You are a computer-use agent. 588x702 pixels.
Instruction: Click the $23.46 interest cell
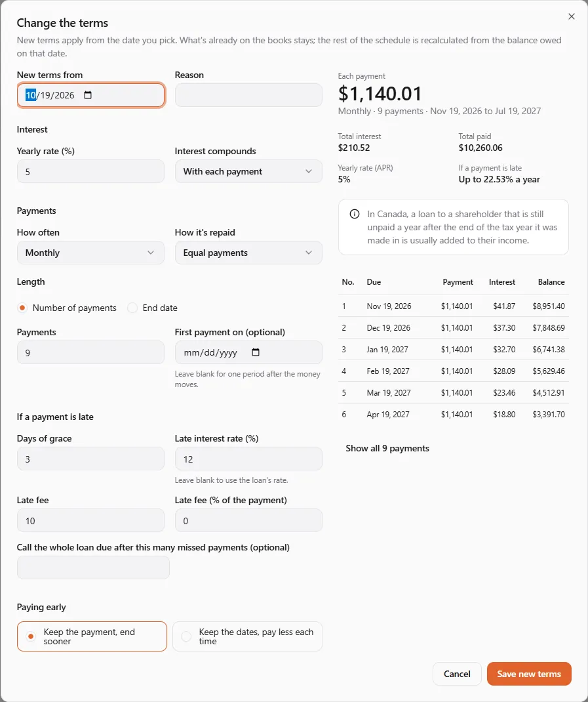[504, 392]
